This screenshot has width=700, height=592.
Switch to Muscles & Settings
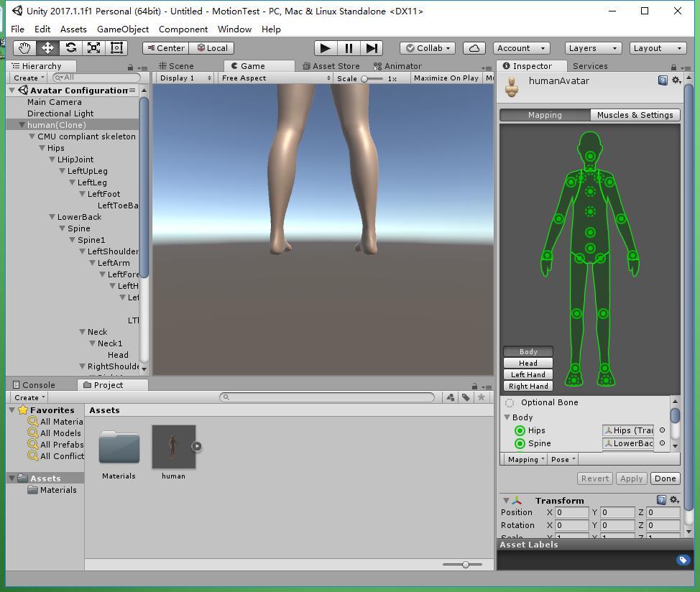[635, 115]
